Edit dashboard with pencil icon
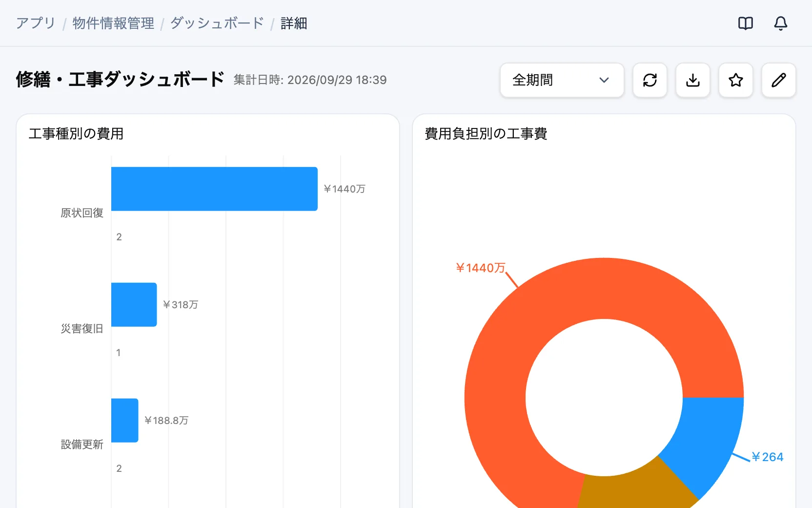Image resolution: width=812 pixels, height=508 pixels. pyautogui.click(x=779, y=80)
